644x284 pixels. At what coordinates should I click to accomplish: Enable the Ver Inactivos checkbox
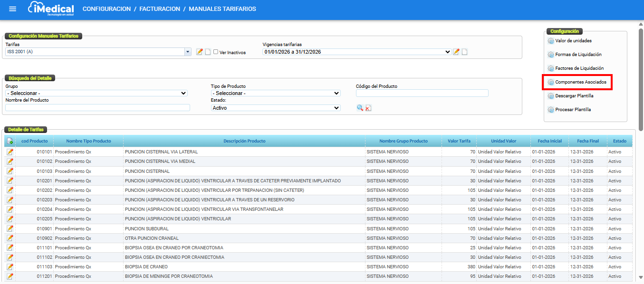[216, 52]
